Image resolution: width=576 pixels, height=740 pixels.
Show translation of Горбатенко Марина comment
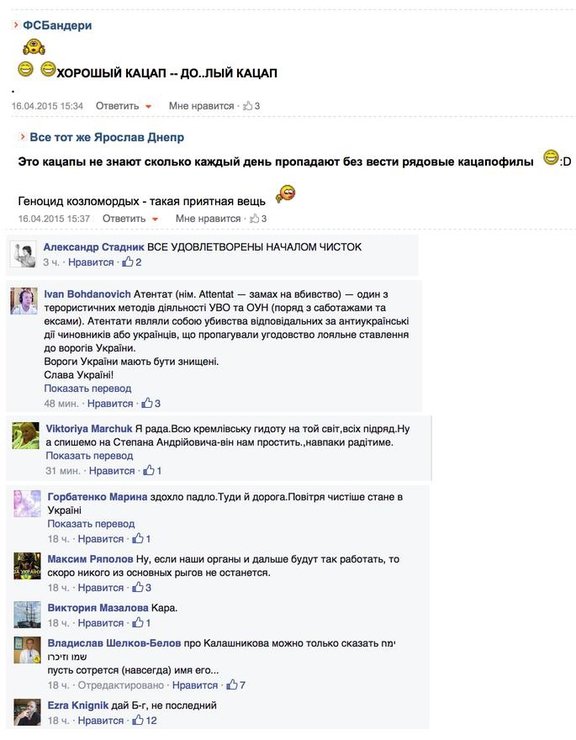point(91,524)
